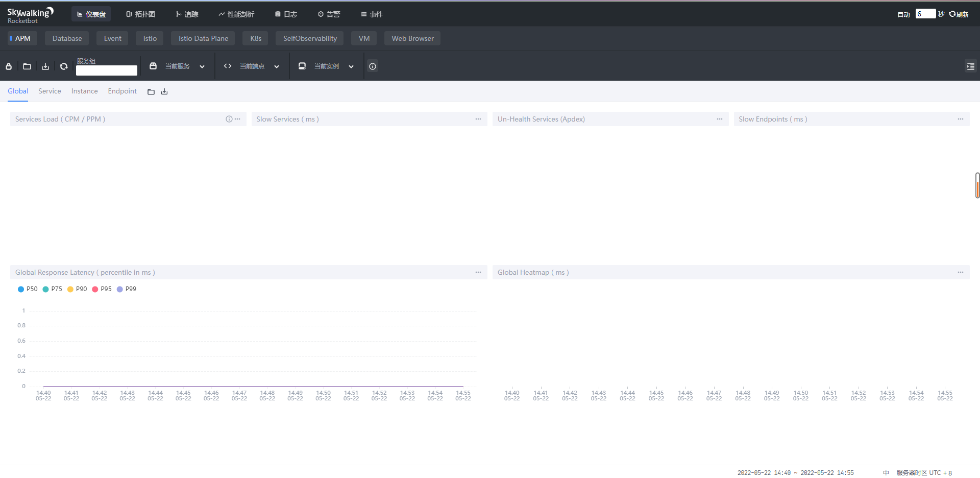Toggle the P95 legend series

coord(102,289)
